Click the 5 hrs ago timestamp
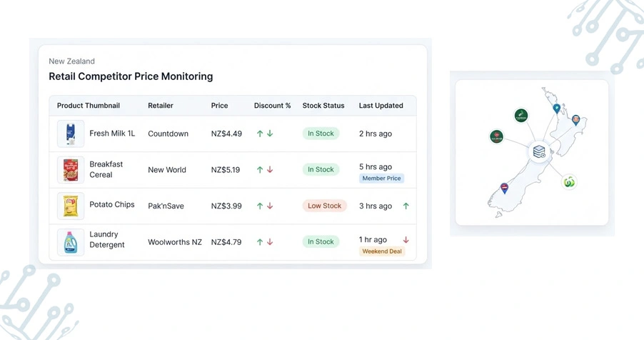 click(376, 167)
